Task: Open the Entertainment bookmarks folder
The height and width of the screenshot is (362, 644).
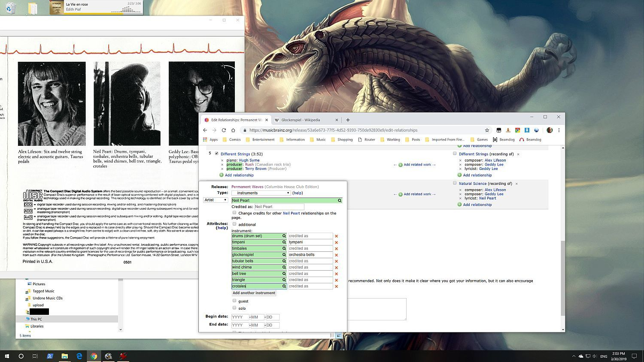Action: point(260,139)
